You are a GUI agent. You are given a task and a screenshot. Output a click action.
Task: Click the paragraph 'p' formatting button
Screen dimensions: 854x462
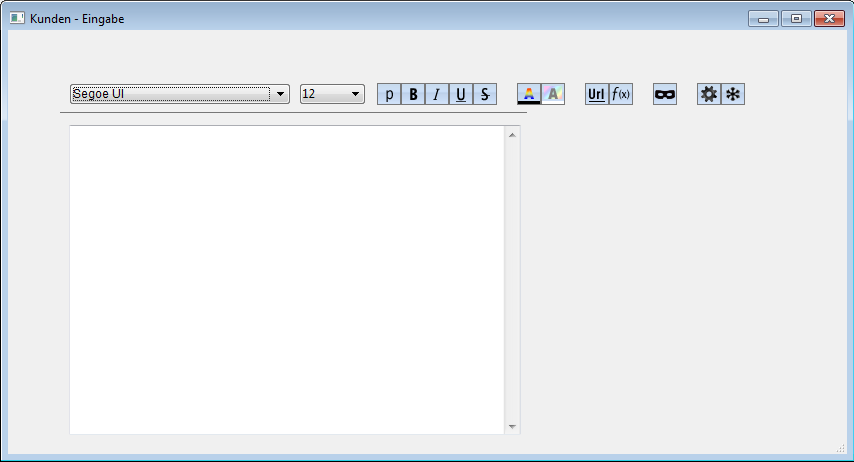[x=389, y=94]
